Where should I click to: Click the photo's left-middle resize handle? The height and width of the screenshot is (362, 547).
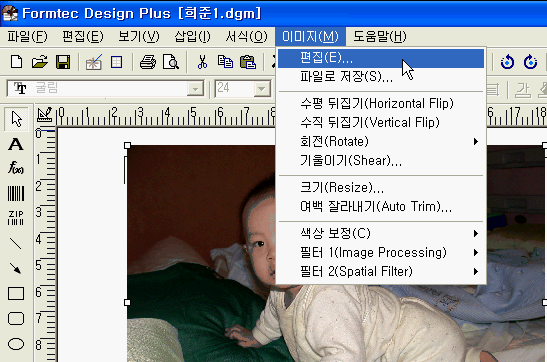[x=127, y=302]
